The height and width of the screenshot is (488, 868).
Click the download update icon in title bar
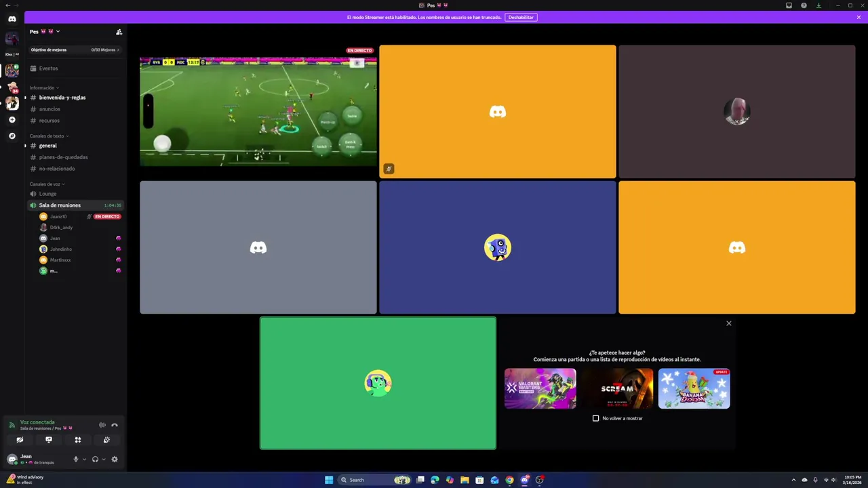[x=818, y=5]
